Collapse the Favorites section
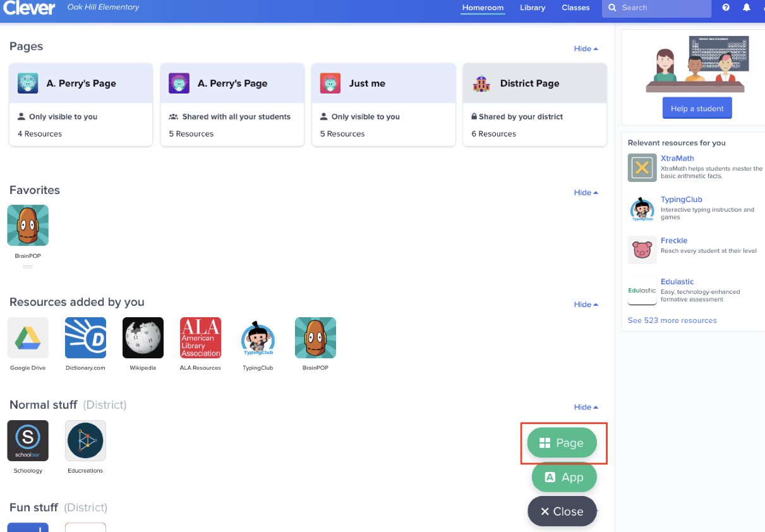 585,192
